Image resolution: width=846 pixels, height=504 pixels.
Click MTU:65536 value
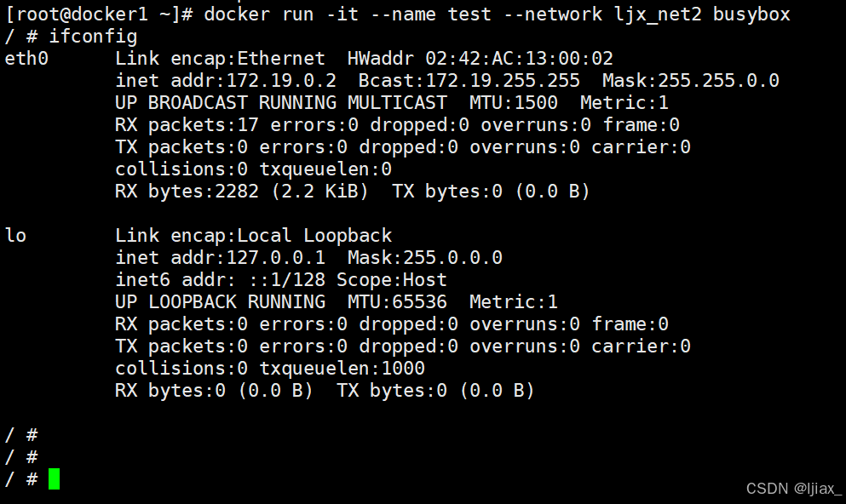coord(397,301)
